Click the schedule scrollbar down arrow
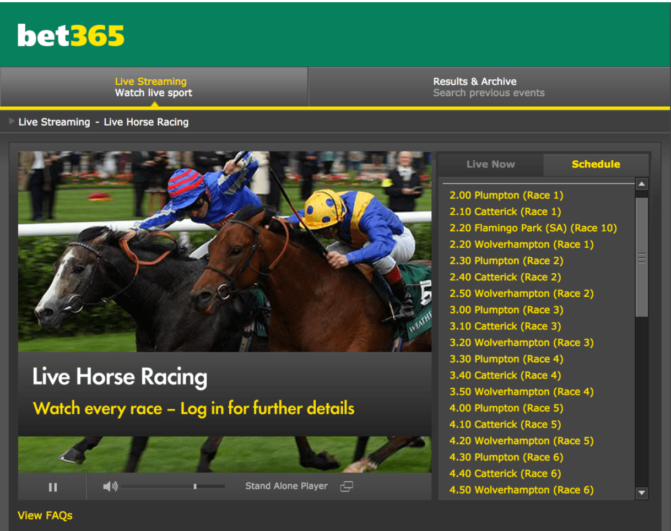The width and height of the screenshot is (671, 531). (x=641, y=492)
